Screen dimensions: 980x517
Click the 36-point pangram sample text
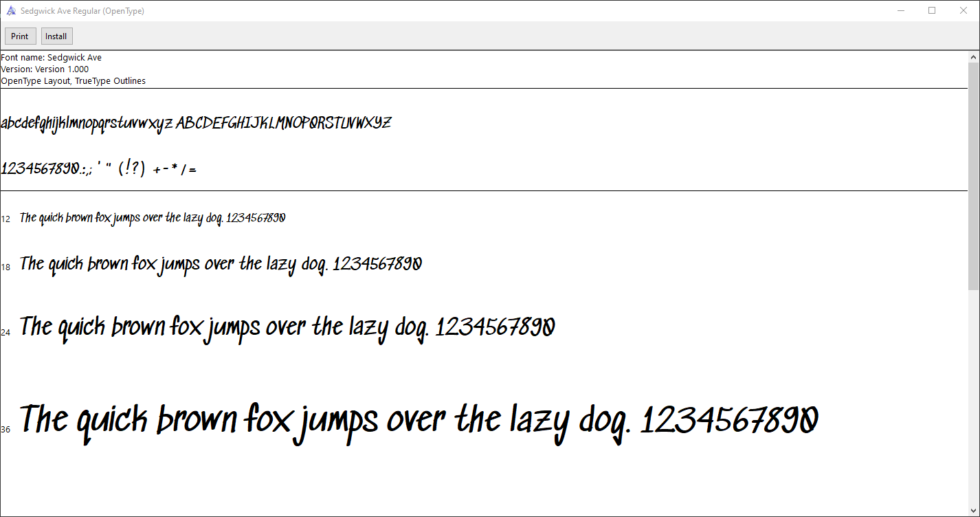[419, 421]
